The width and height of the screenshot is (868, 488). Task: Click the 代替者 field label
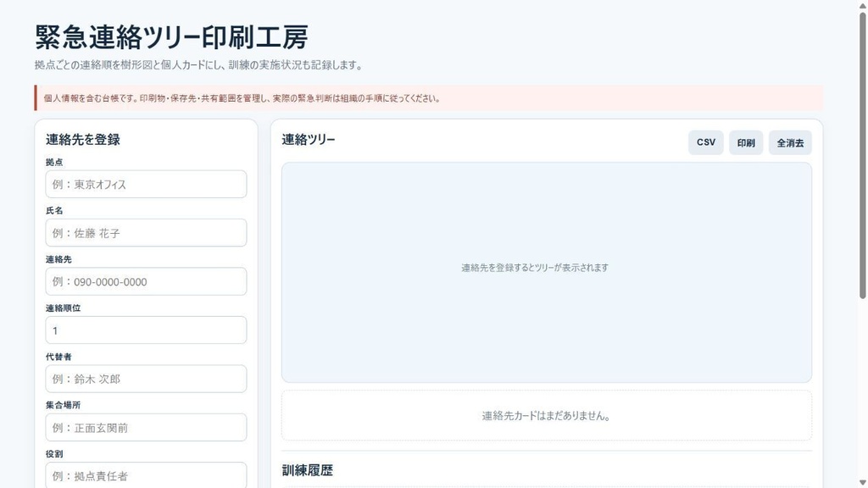pos(58,357)
